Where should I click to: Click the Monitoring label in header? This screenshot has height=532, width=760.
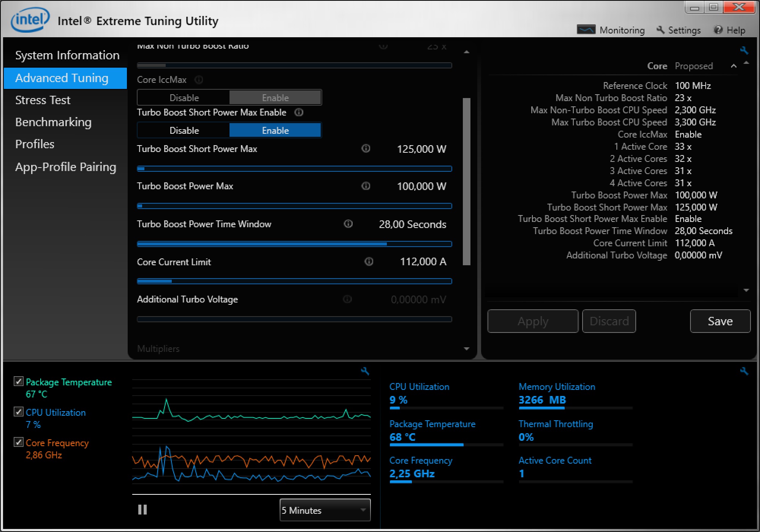622,30
